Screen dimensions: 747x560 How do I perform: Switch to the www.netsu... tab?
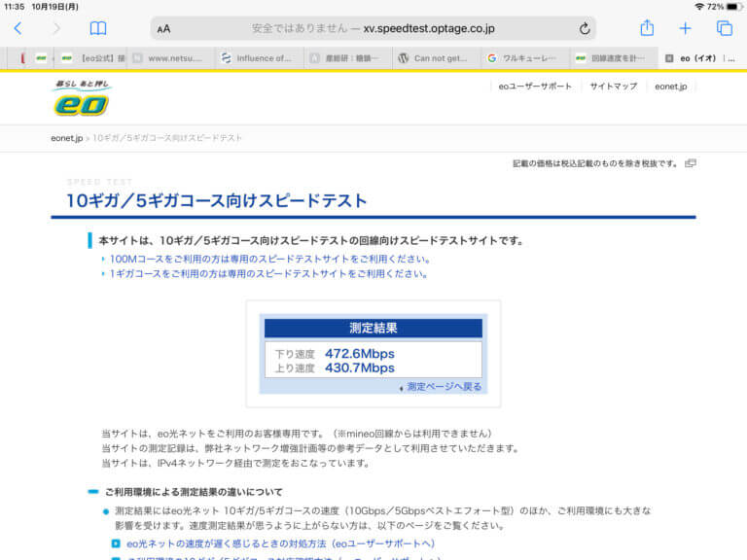pos(170,58)
